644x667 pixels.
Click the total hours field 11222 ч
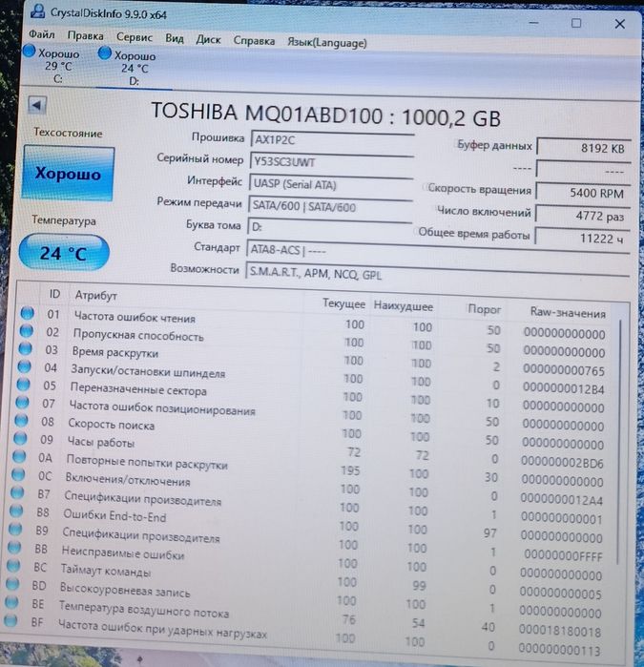581,239
